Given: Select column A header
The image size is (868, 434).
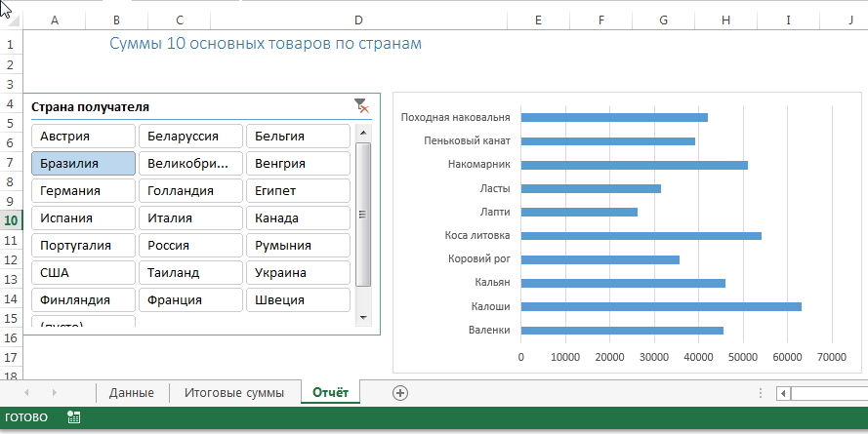Looking at the screenshot, I should (x=55, y=20).
